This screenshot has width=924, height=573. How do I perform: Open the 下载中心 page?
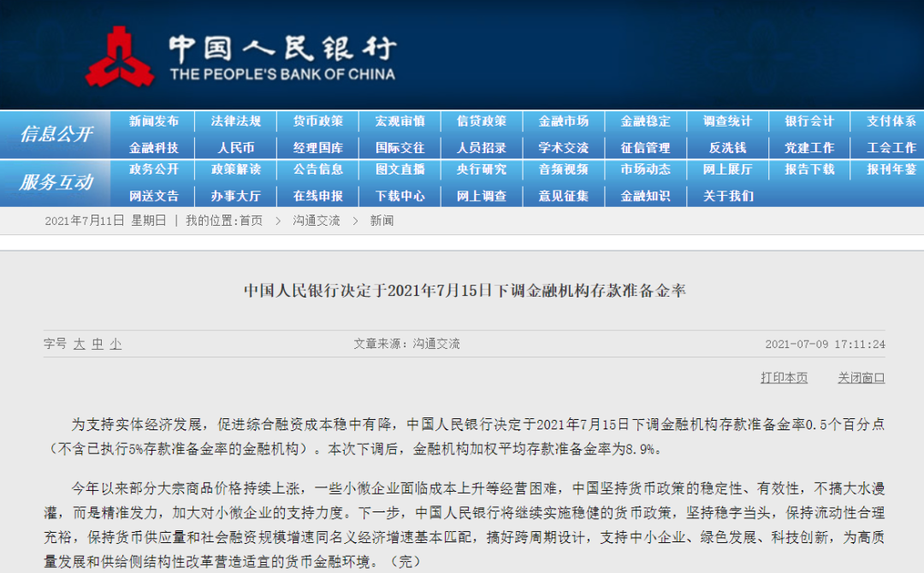pyautogui.click(x=400, y=196)
